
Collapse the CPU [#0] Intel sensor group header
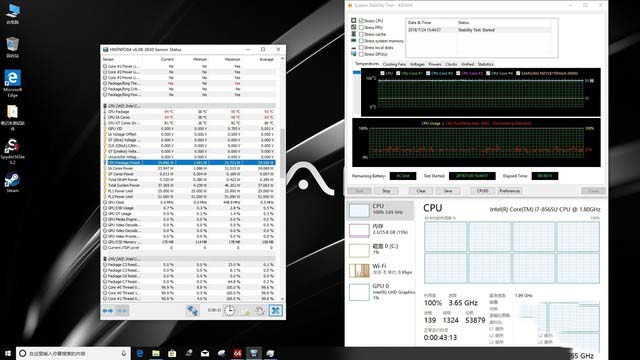[189, 106]
